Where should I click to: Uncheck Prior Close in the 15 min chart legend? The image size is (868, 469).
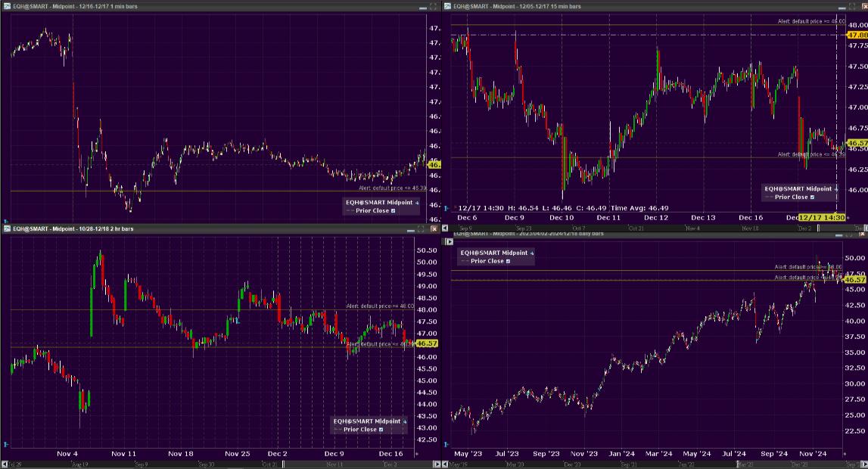click(x=813, y=197)
